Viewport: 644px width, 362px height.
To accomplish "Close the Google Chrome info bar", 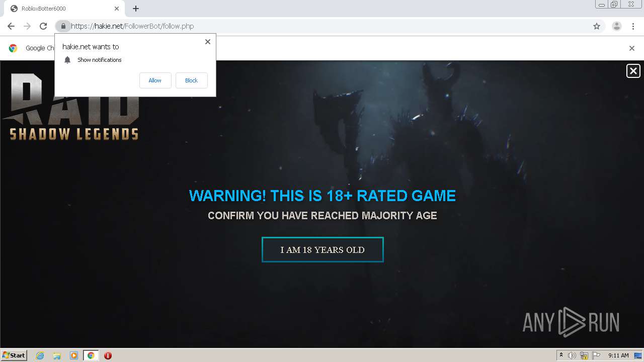I will pos(632,48).
